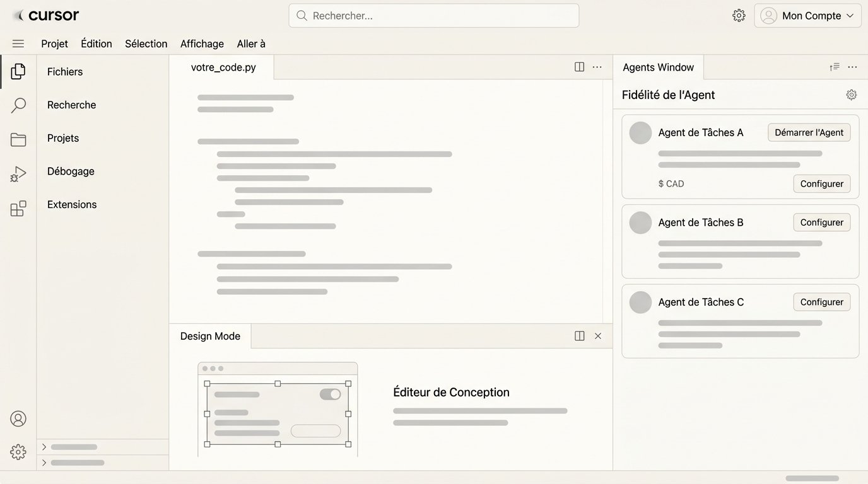Image resolution: width=868 pixels, height=484 pixels.
Task: Select the Design Mode tab
Action: coord(210,336)
